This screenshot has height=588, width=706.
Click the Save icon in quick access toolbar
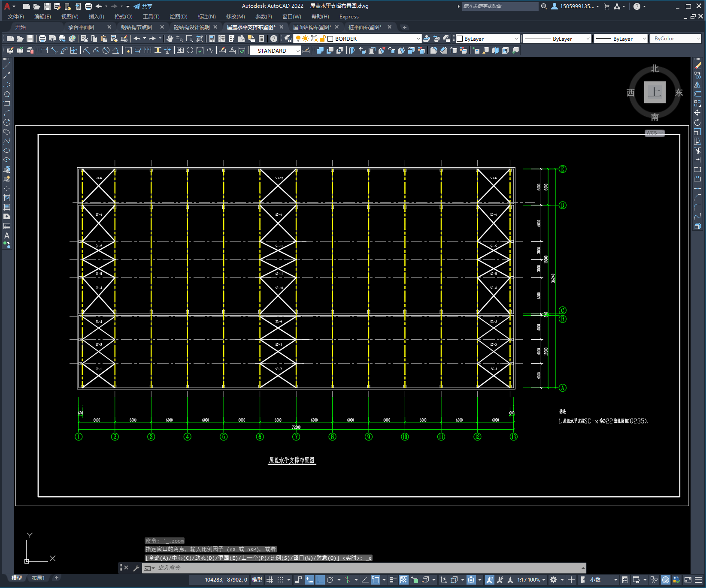tap(47, 6)
